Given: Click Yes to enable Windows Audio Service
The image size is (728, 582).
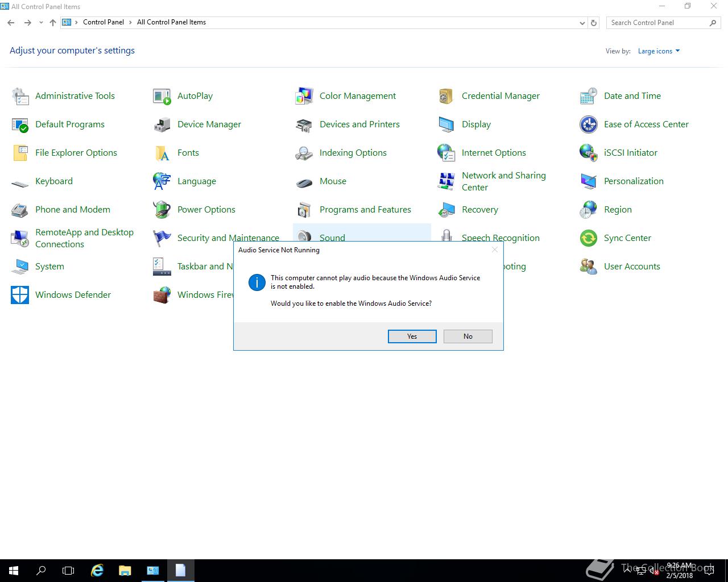Looking at the screenshot, I should 412,336.
